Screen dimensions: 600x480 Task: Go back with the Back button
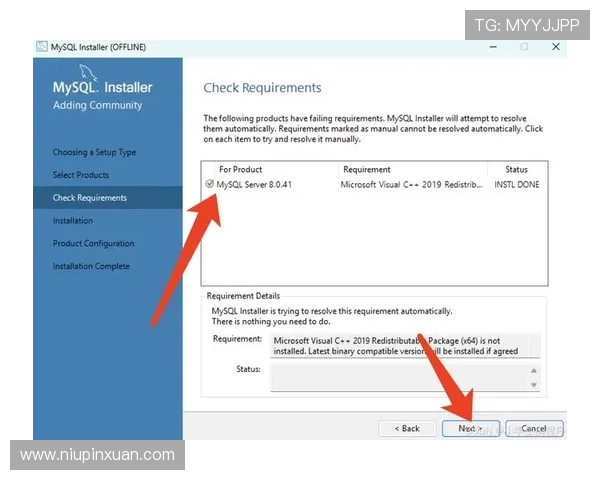point(407,428)
